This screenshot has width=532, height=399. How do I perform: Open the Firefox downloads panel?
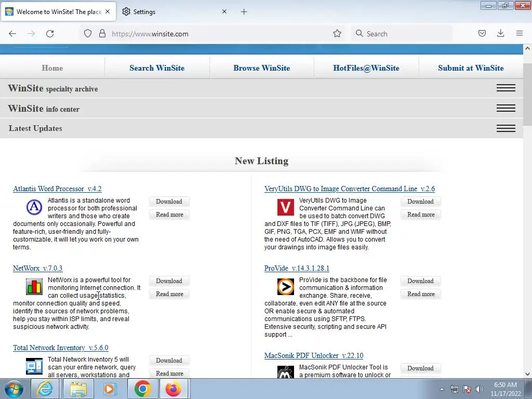[x=500, y=33]
